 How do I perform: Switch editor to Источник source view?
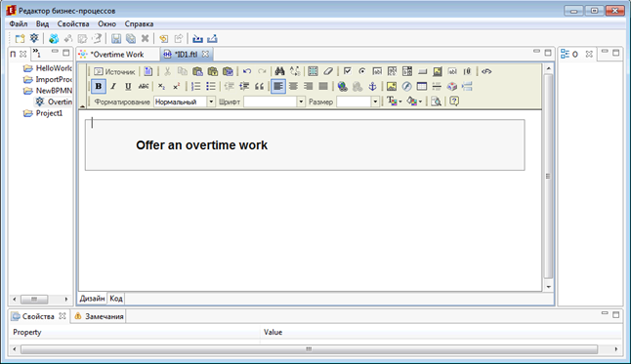[114, 71]
